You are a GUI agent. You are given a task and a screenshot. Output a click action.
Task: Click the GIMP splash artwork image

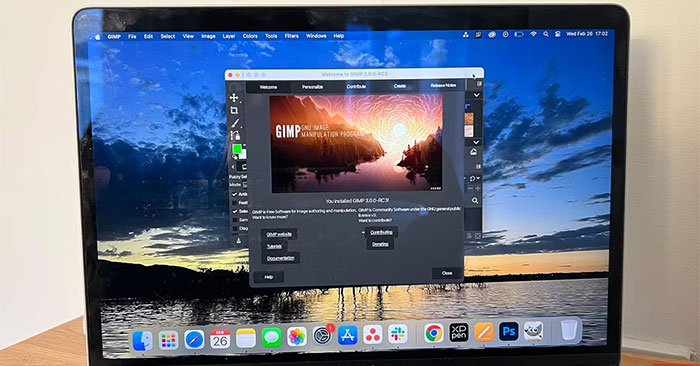click(356, 143)
